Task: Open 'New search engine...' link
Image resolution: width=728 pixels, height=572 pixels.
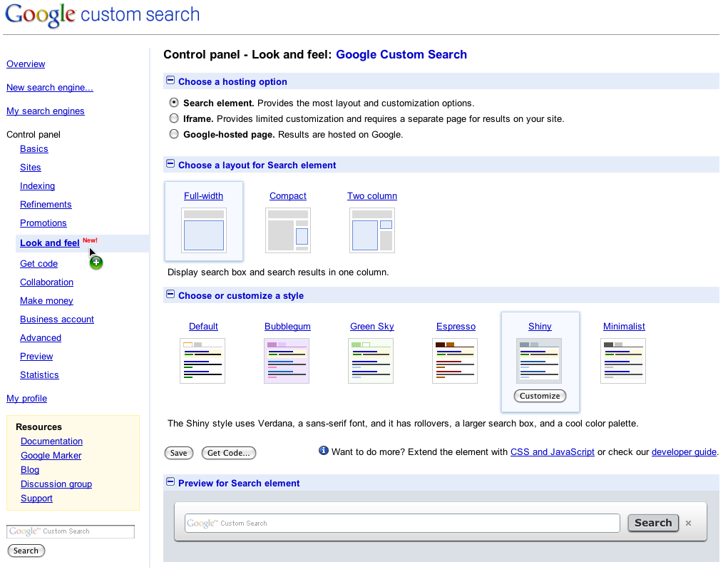Action: [50, 87]
